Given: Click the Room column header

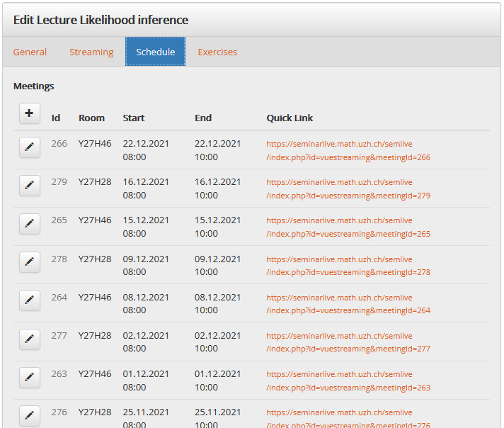Looking at the screenshot, I should (x=91, y=118).
